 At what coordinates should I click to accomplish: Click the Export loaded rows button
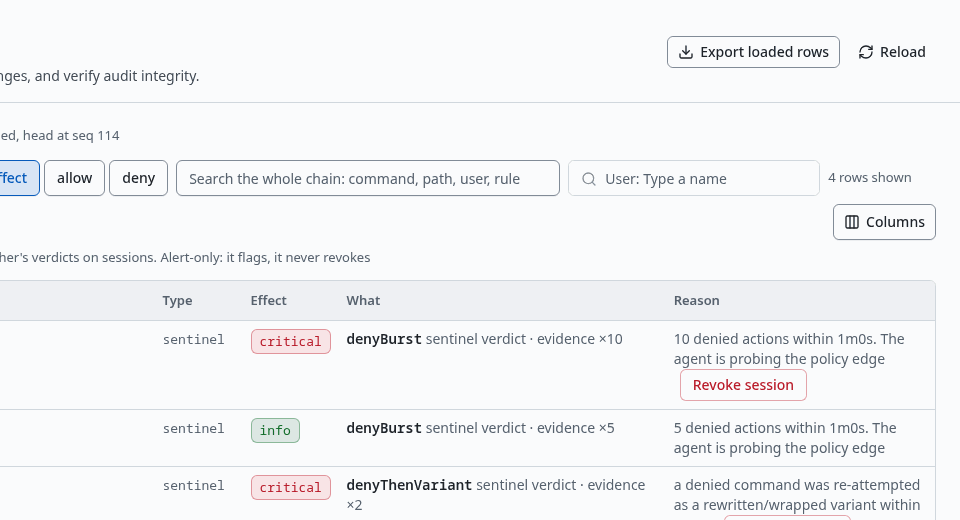pos(753,52)
